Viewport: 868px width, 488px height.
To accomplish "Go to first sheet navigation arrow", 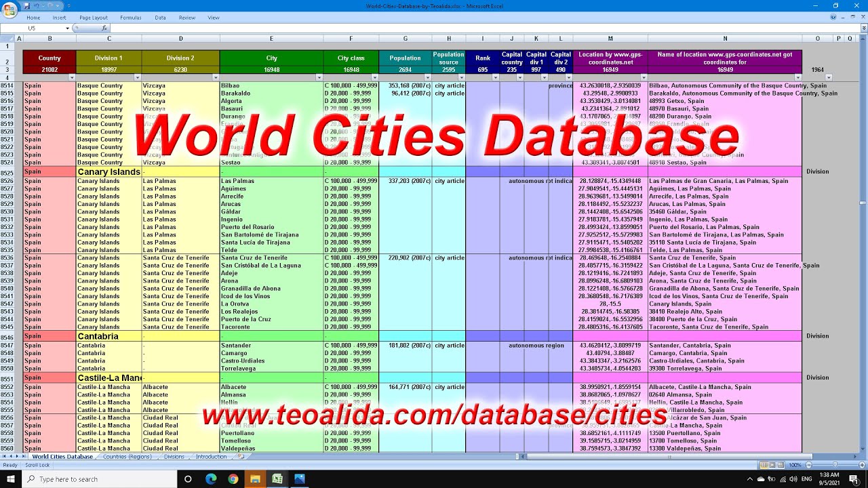I will coord(5,457).
